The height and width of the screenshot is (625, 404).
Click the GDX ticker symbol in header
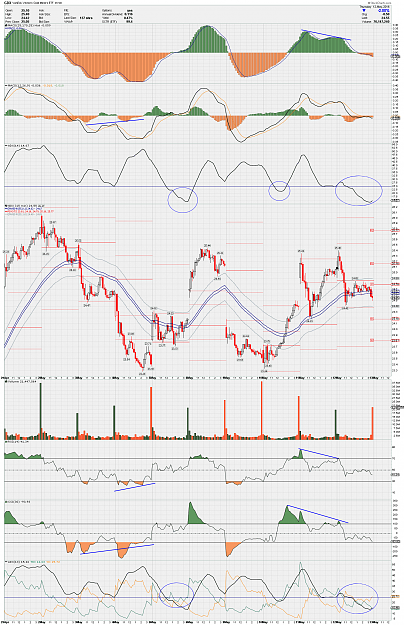tap(7, 3)
